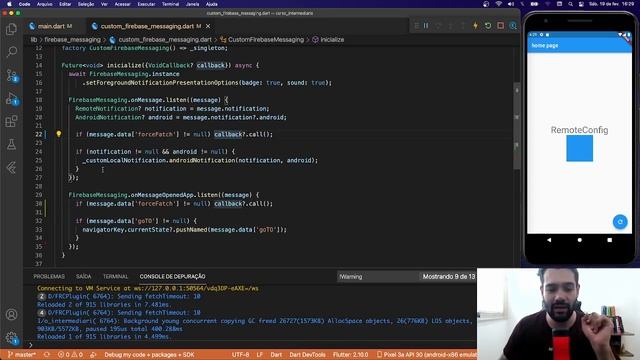The image size is (640, 360).
Task: Open the Ajuda menu
Action: coord(211,4)
